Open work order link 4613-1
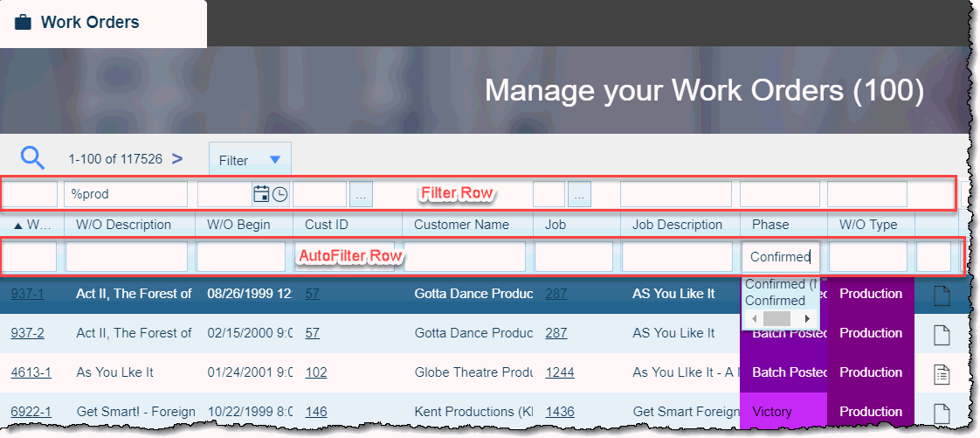Screen dimensions: 980x438 tap(31, 372)
